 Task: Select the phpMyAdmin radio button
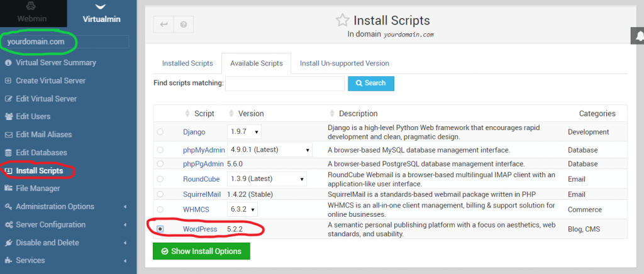click(160, 150)
